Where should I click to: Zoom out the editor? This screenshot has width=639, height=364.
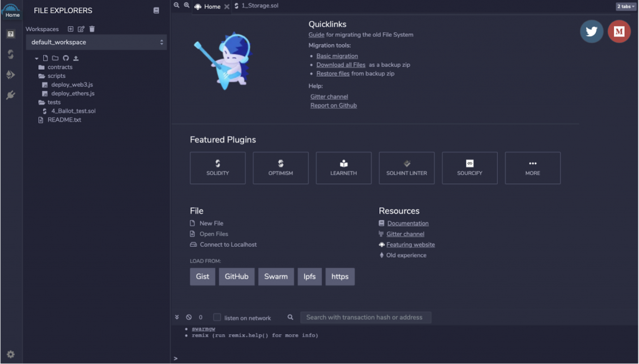pyautogui.click(x=177, y=5)
